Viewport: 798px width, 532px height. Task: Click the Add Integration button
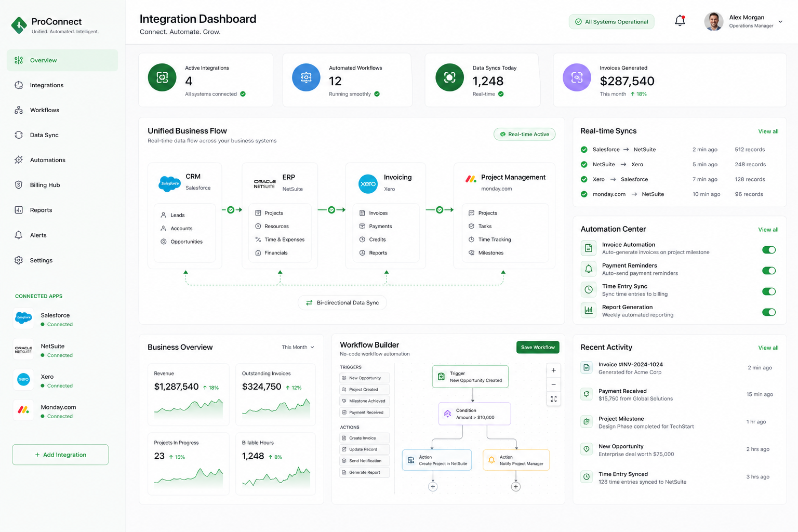pyautogui.click(x=60, y=455)
